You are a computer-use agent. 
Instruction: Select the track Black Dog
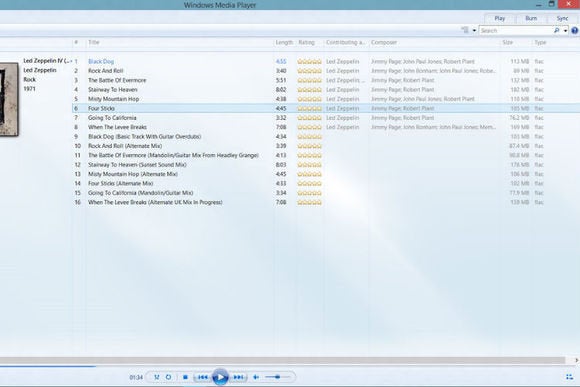tap(101, 61)
